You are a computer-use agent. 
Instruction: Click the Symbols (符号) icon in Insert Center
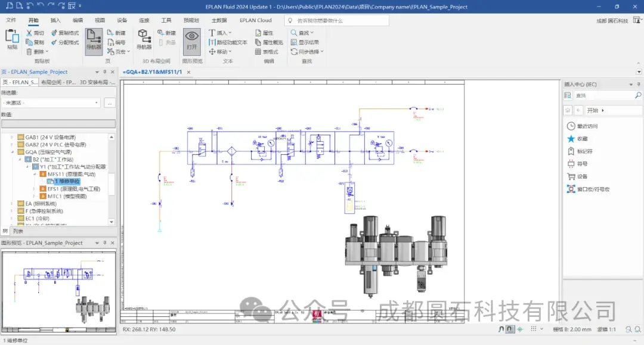coord(571,164)
